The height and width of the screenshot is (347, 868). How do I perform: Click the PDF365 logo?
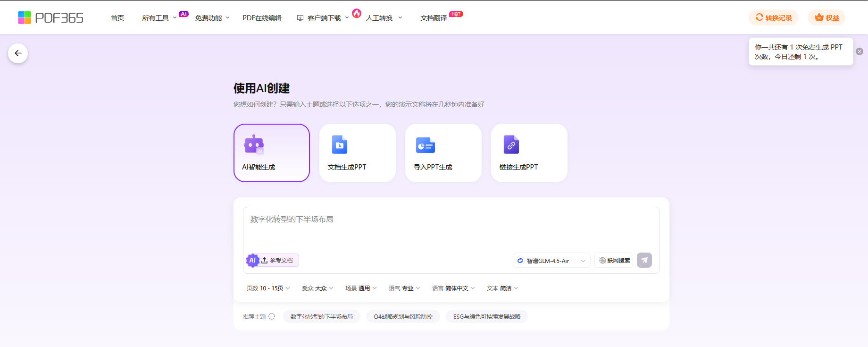tap(50, 17)
